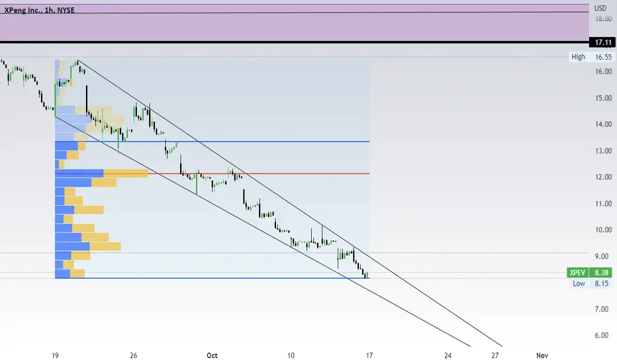Click the 6.00 price axis tick
The width and height of the screenshot is (617, 364).
602,336
